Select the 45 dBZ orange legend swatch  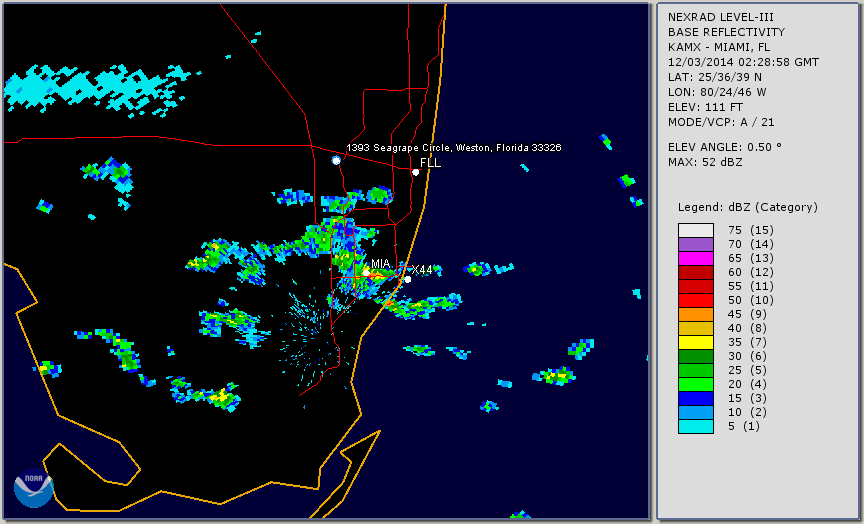[696, 314]
